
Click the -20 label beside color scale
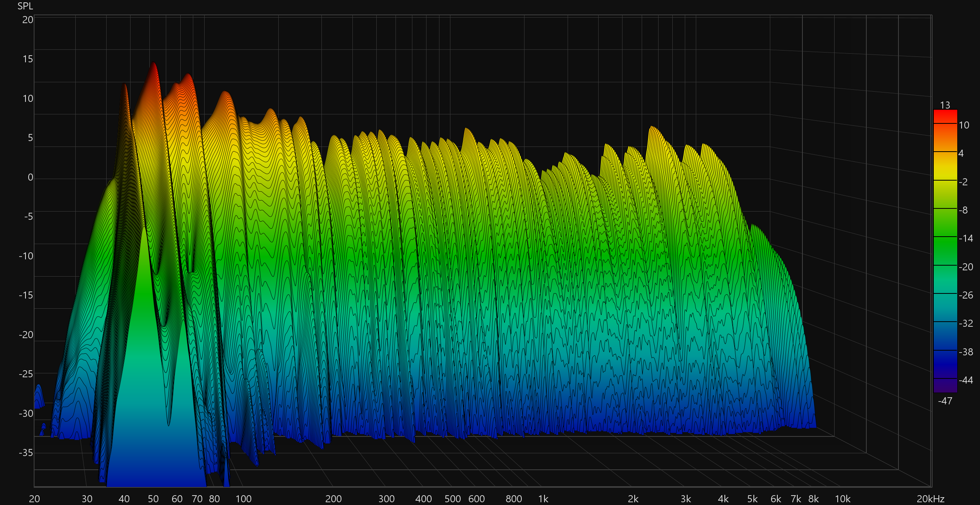[x=966, y=267]
